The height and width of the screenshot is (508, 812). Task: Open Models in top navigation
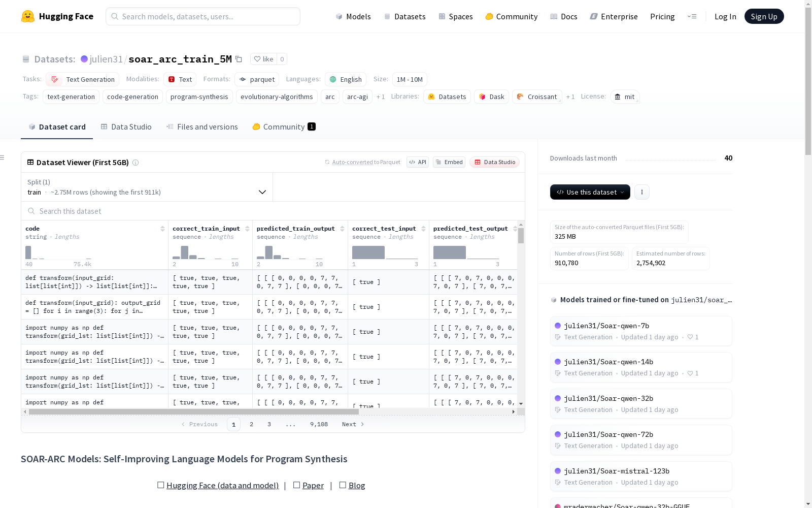[x=353, y=16]
